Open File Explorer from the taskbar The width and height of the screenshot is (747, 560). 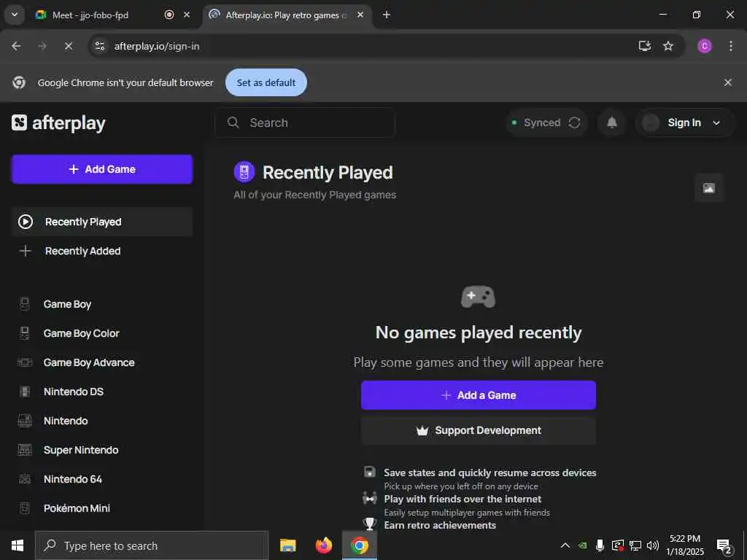click(287, 545)
